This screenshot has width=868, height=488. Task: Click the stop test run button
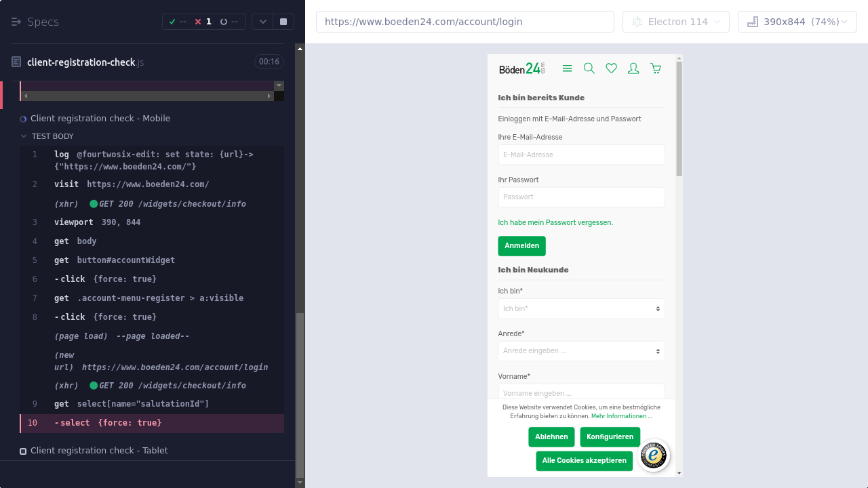[x=283, y=22]
